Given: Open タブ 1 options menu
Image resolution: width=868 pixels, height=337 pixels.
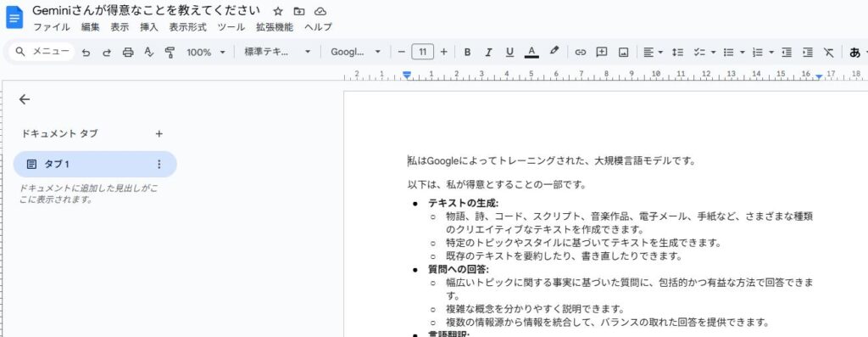Looking at the screenshot, I should coord(159,164).
